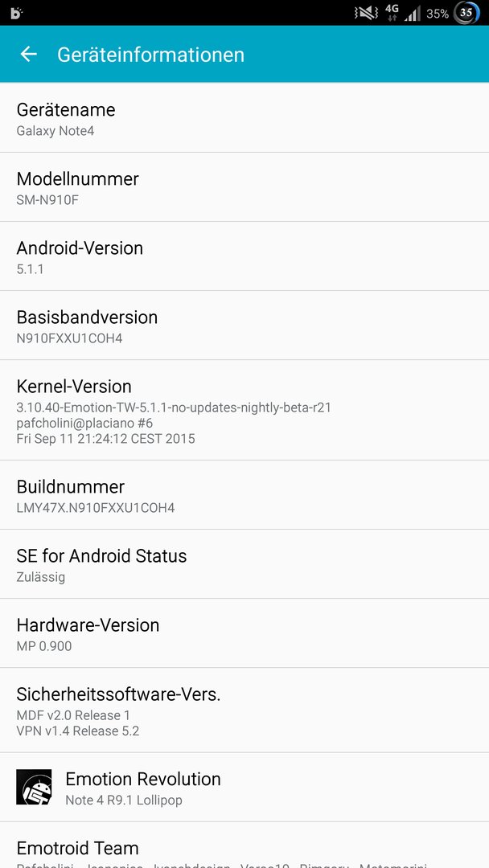Tap the Geräteinformationen header title
Screen dimensions: 489x868
coord(150,55)
